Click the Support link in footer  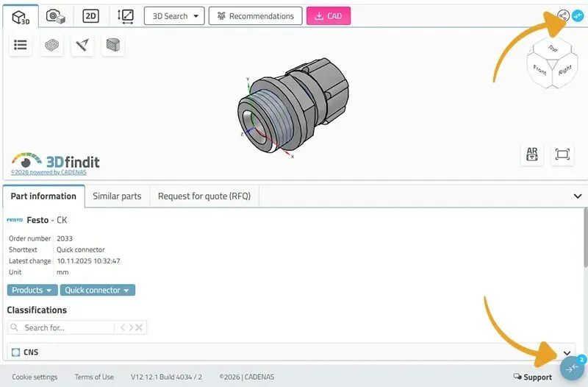point(532,377)
